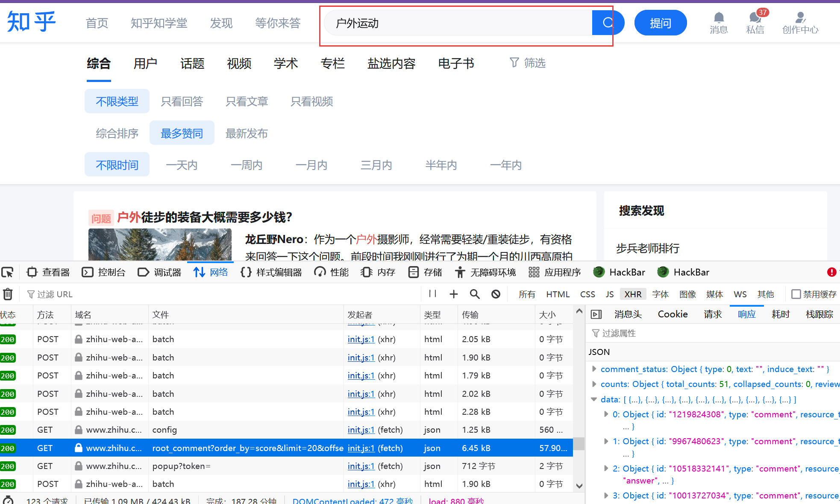Open the 查看器 inspector panel
This screenshot has height=504, width=840.
click(48, 272)
